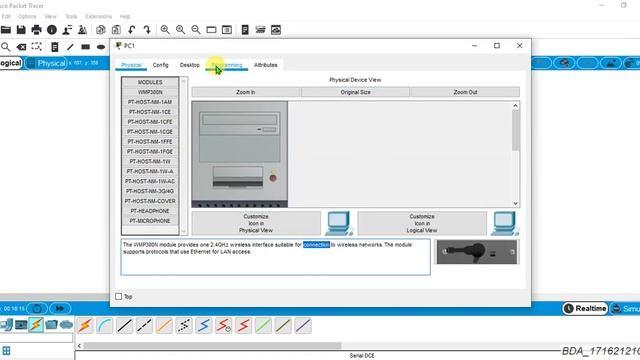640x360 pixels.
Task: Select the Inspect magnifier tool
Action: 6,47
